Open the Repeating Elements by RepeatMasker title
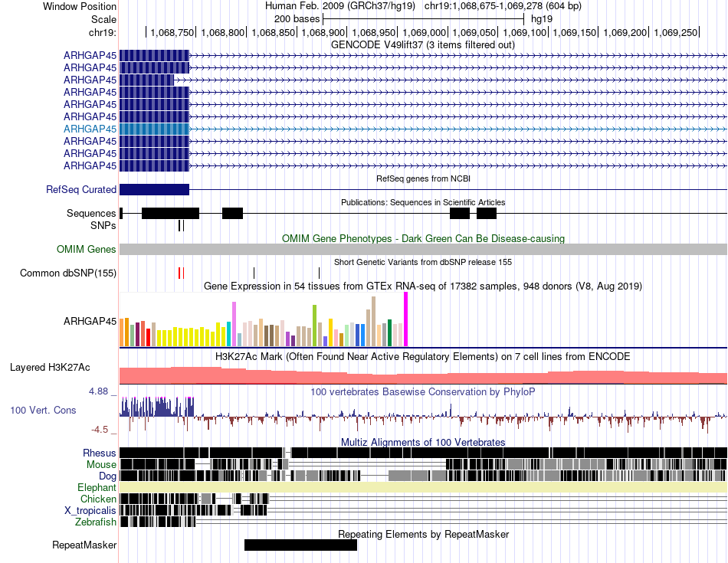Screen dimensions: 728x563 (423, 534)
